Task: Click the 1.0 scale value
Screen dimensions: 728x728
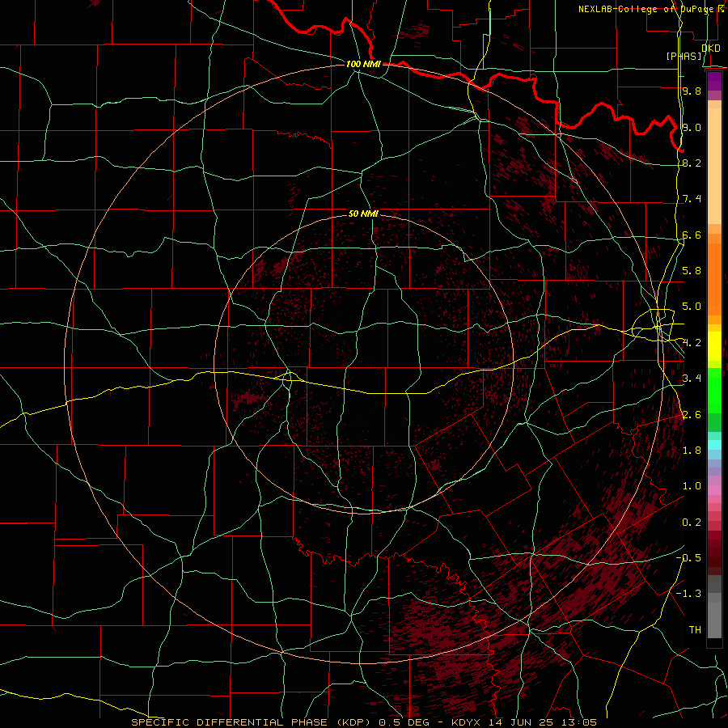Action: click(692, 486)
